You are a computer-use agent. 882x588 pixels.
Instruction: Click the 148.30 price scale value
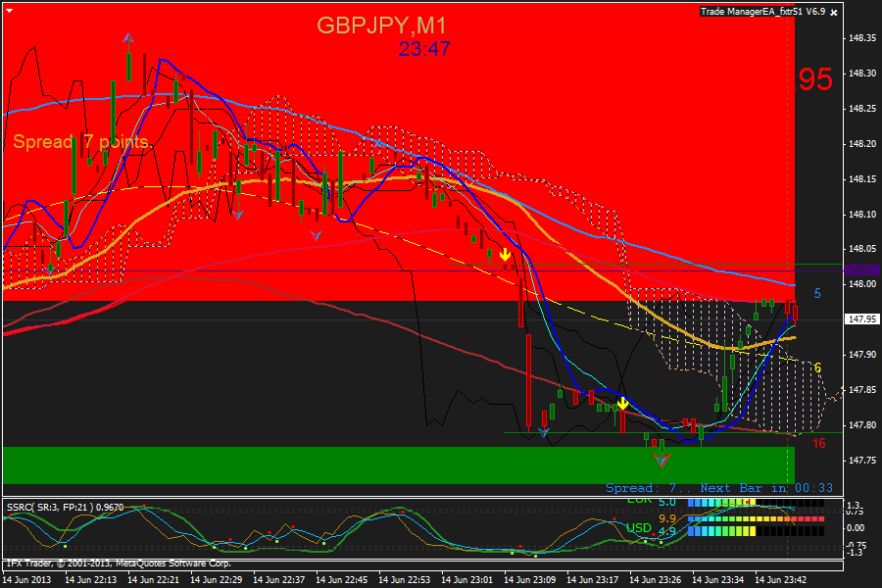click(x=862, y=73)
